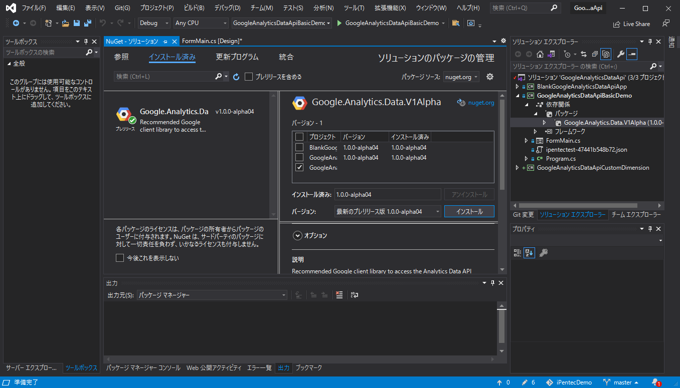Open the Build (ビルド) menu

pos(194,8)
